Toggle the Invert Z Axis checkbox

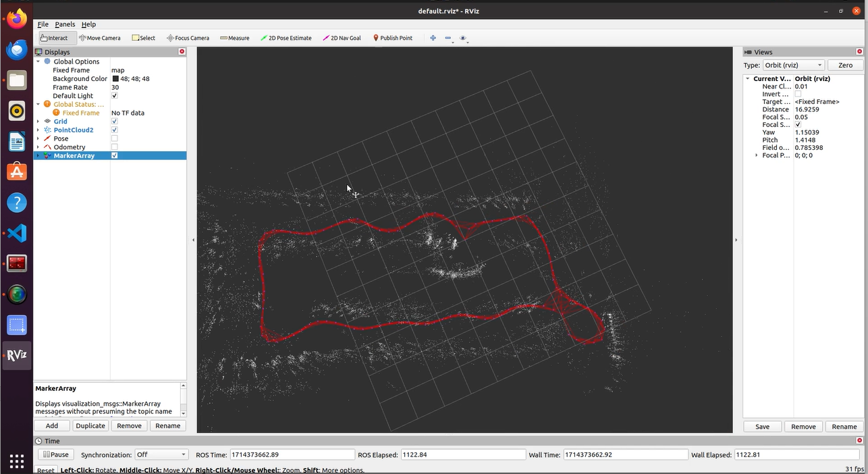coord(798,94)
